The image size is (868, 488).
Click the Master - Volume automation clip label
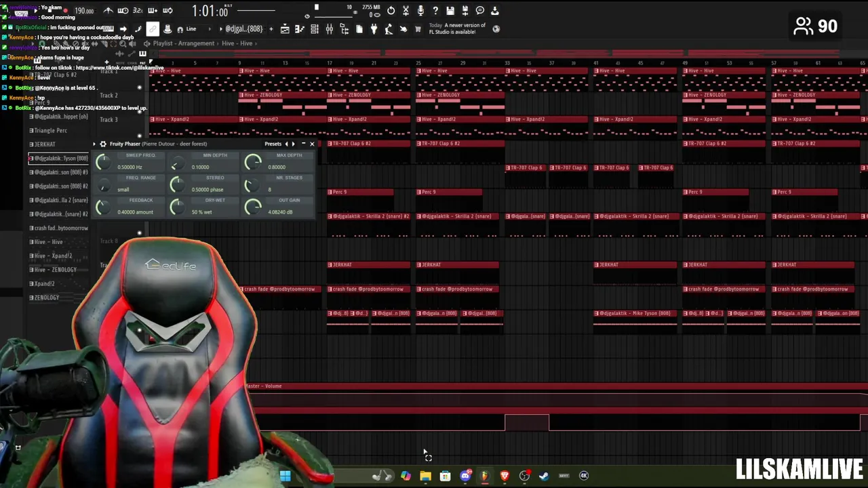click(x=264, y=386)
